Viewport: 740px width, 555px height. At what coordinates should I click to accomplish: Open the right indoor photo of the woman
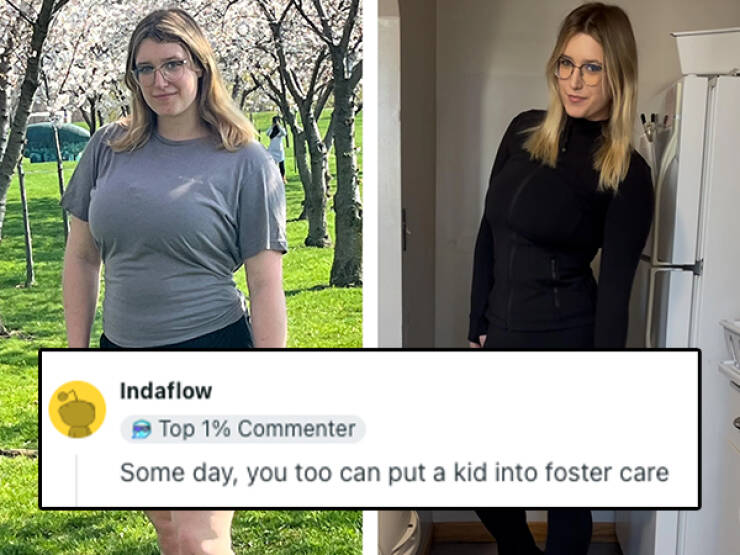click(559, 175)
